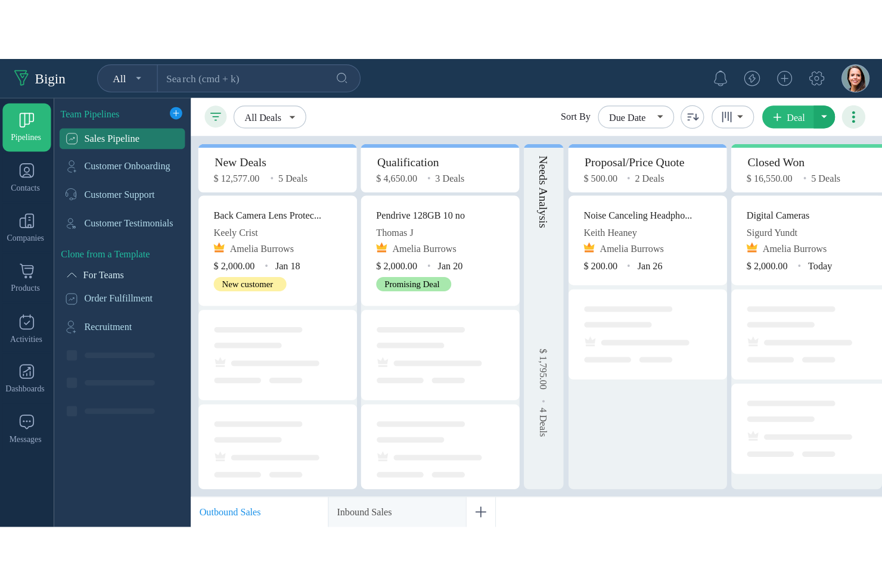Open Settings with the gear icon

(x=816, y=78)
